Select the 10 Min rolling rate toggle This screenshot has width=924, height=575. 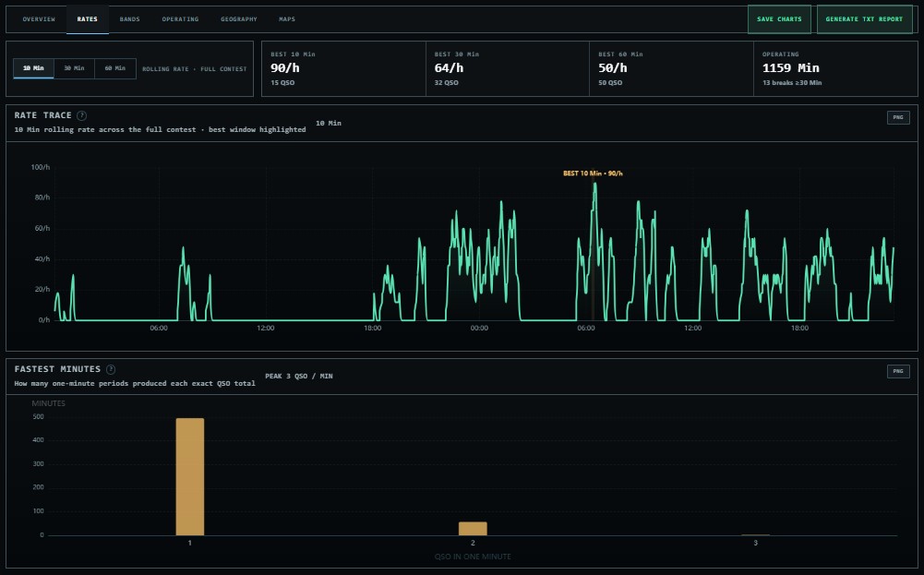point(33,68)
